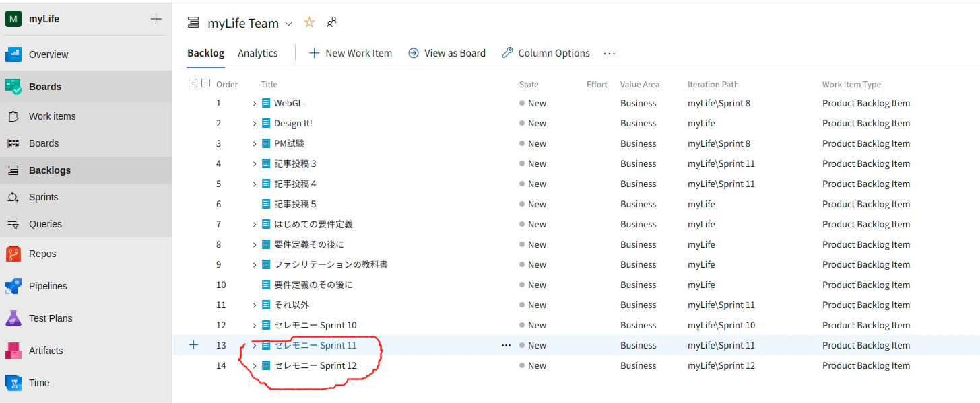Sort by the State column header
This screenshot has height=403, width=980.
pyautogui.click(x=529, y=85)
